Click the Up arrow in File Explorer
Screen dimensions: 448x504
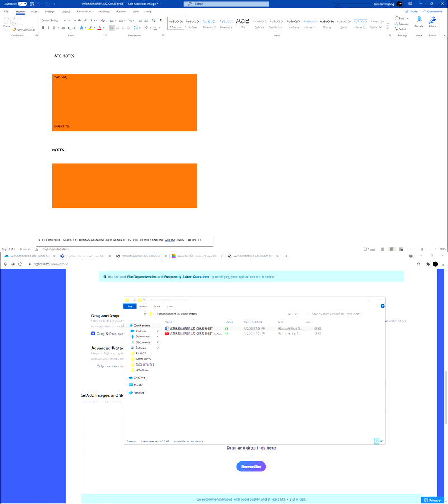point(144,314)
